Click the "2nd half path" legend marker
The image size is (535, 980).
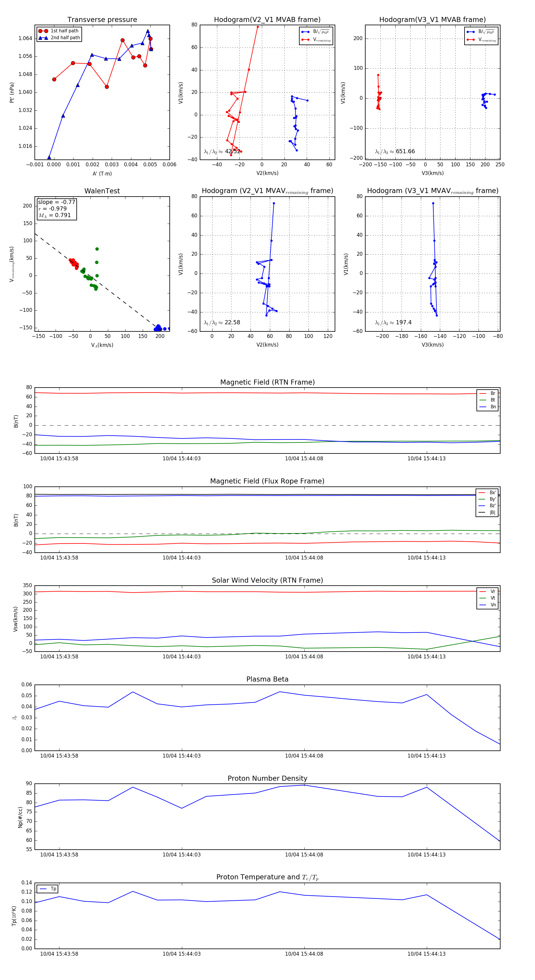tap(43, 38)
